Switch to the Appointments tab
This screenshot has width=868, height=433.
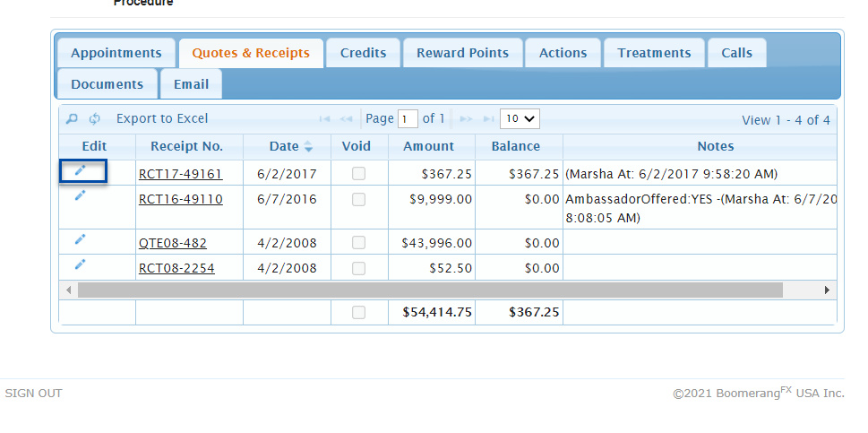(x=116, y=53)
